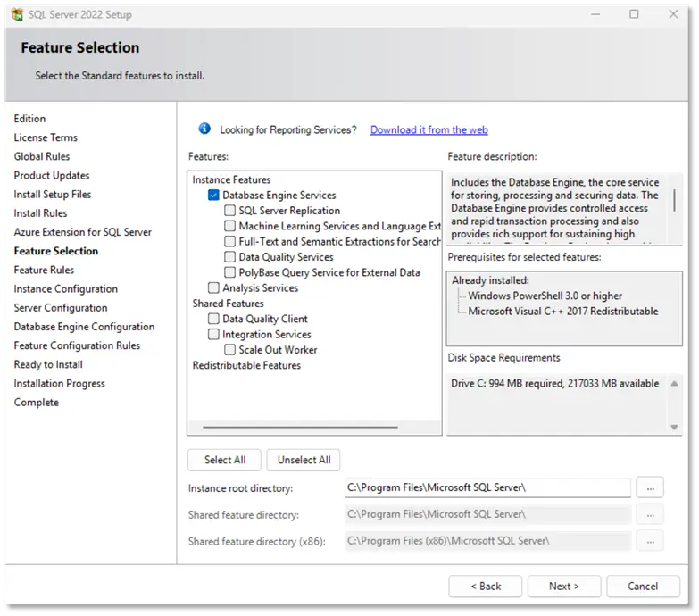Screen dimensions: 699x616
Task: Enable SQL Server Replication checkbox
Action: (229, 211)
